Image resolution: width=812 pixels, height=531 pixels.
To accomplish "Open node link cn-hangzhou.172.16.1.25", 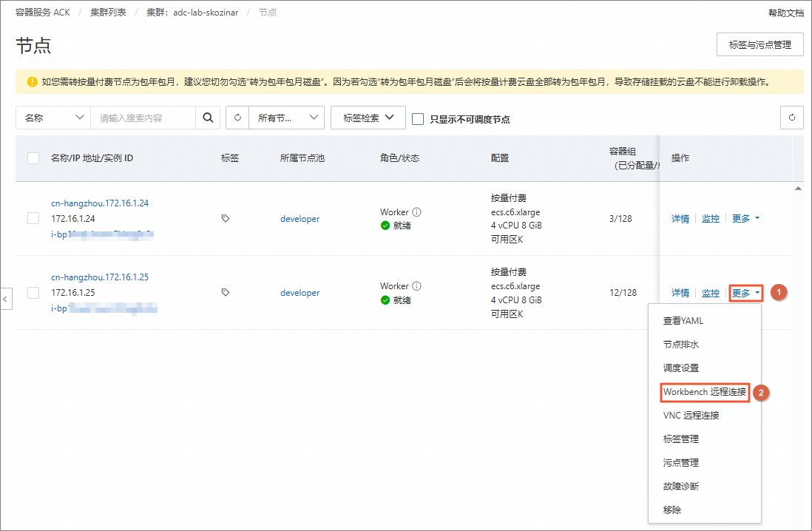I will (99, 277).
